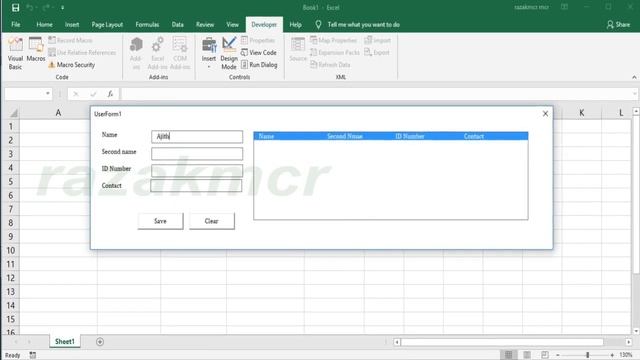Switch to the Home tab
640x360 pixels.
[44, 24]
